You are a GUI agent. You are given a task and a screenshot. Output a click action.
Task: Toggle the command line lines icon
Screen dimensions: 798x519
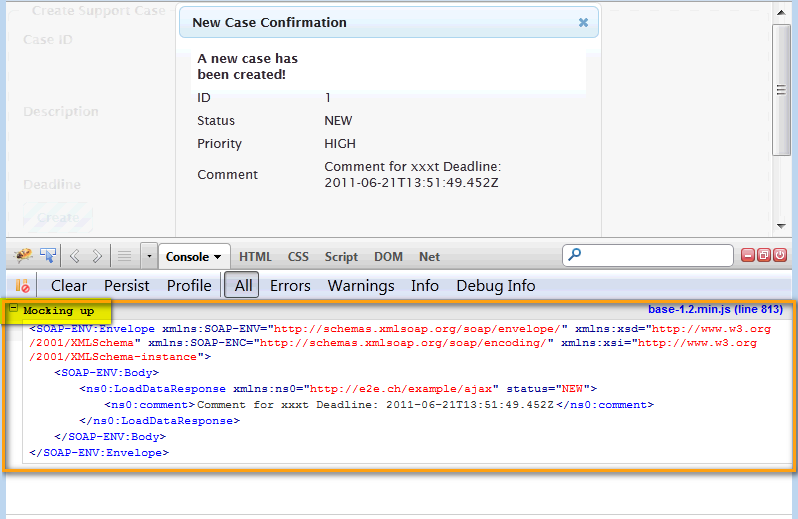click(125, 256)
